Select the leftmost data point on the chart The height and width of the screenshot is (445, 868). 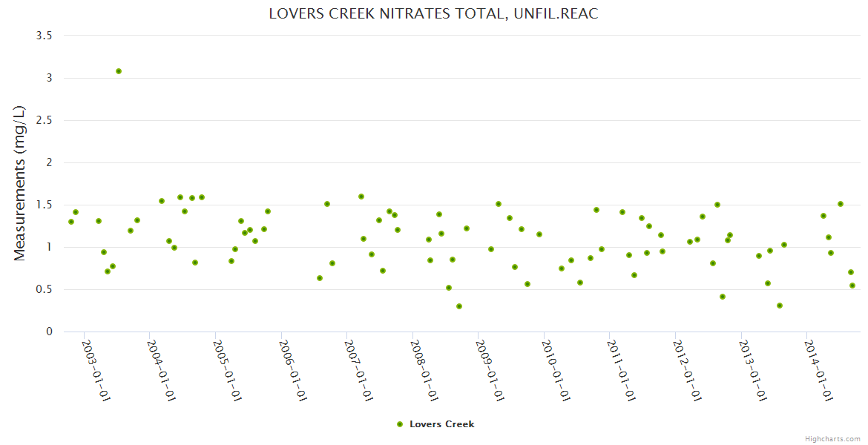[71, 222]
